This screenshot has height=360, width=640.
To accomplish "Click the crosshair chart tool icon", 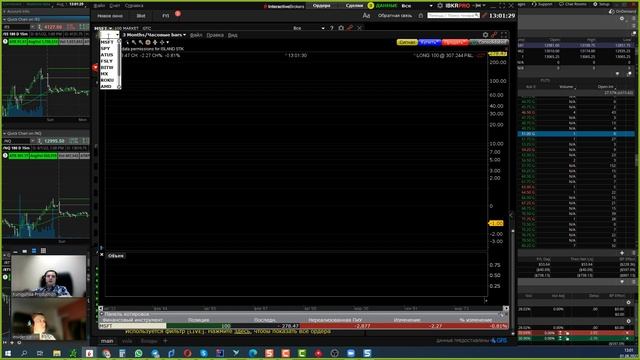I will pyautogui.click(x=162, y=42).
